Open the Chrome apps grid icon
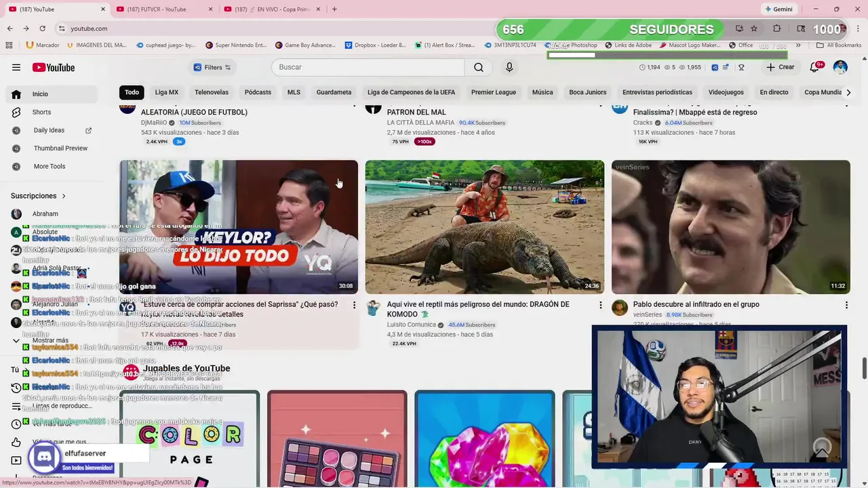The width and height of the screenshot is (868, 488). (x=9, y=45)
